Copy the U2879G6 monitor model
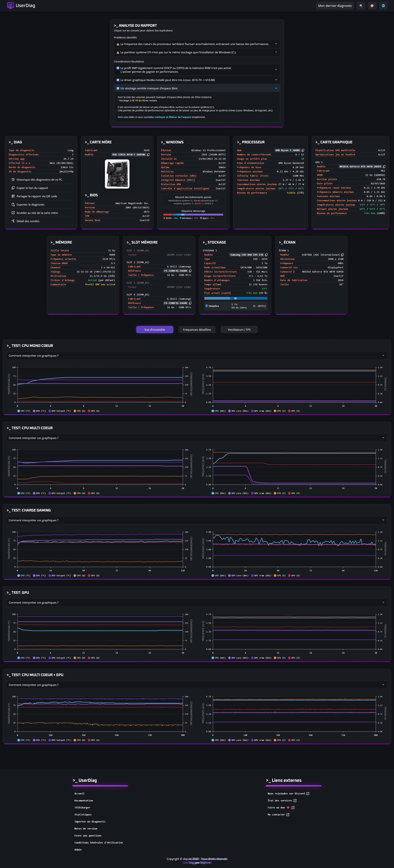 pos(342,255)
